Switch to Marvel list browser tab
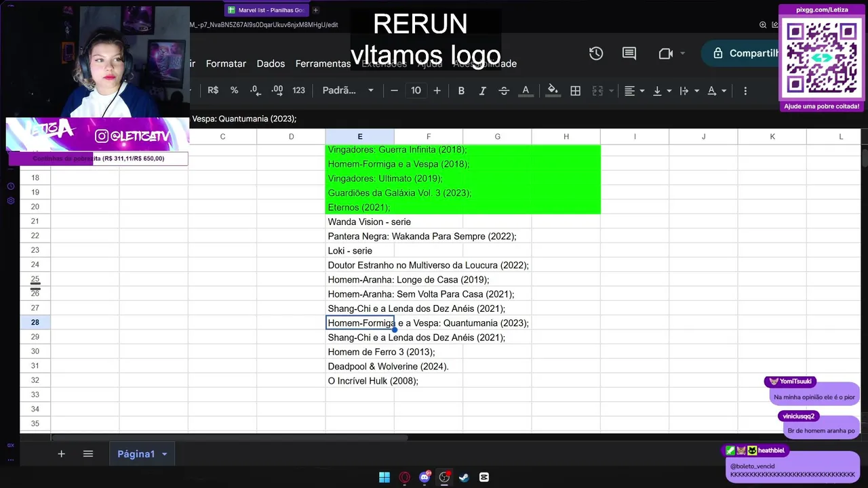Image resolution: width=868 pixels, height=488 pixels. 266,10
